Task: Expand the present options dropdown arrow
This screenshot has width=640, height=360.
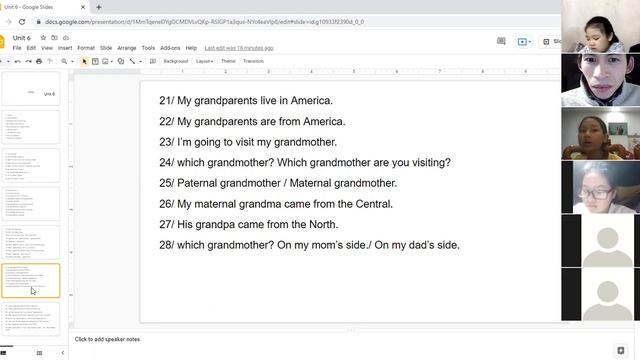Action: [530, 42]
